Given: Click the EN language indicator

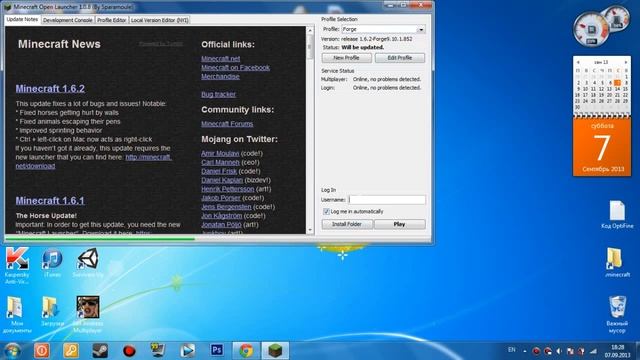Looking at the screenshot, I should tap(511, 350).
